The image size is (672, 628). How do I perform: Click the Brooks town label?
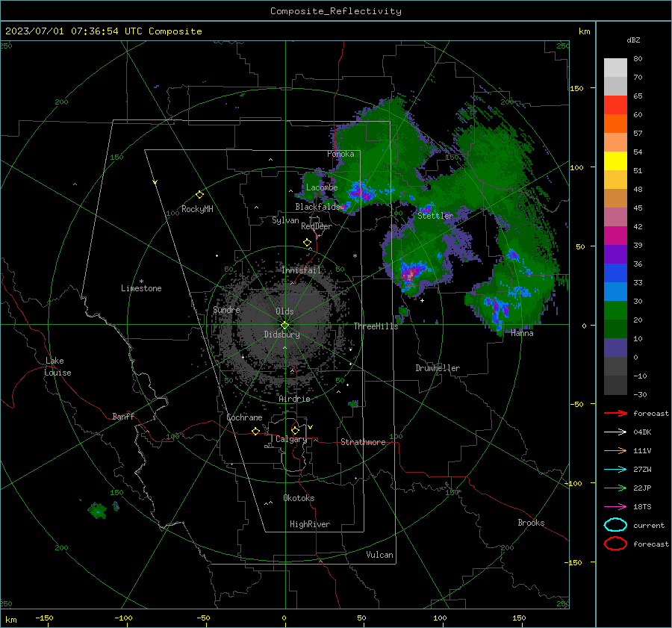(531, 523)
